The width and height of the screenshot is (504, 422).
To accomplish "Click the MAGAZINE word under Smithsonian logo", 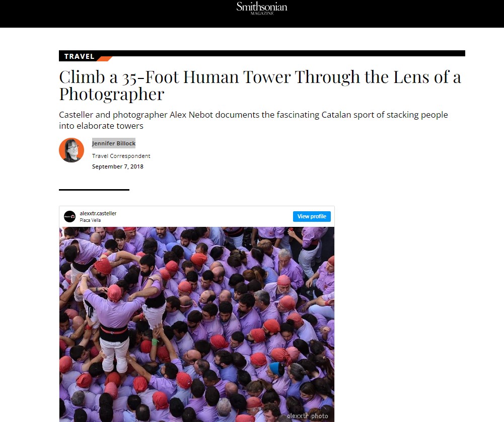I will click(262, 13).
